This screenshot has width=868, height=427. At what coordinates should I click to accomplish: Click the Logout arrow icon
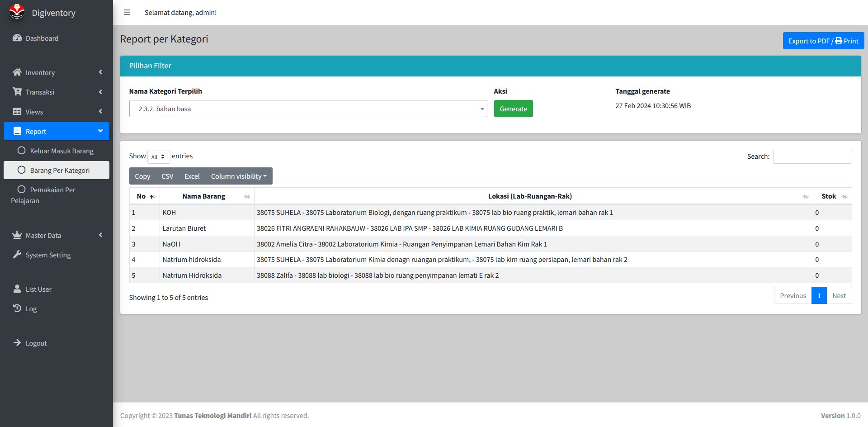[17, 343]
